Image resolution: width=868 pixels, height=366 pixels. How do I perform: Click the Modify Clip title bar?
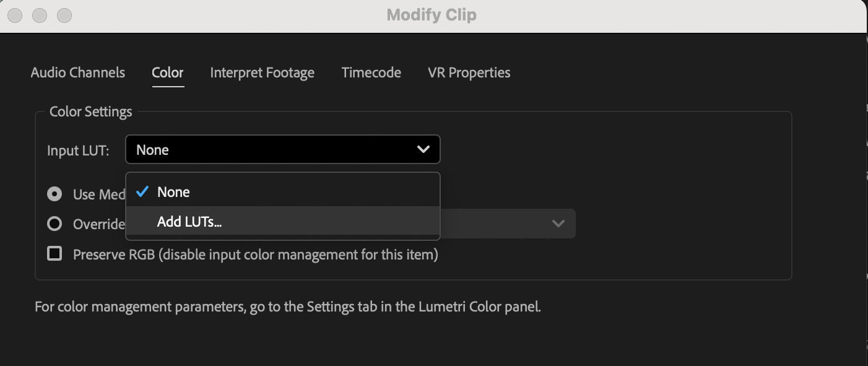pyautogui.click(x=432, y=15)
